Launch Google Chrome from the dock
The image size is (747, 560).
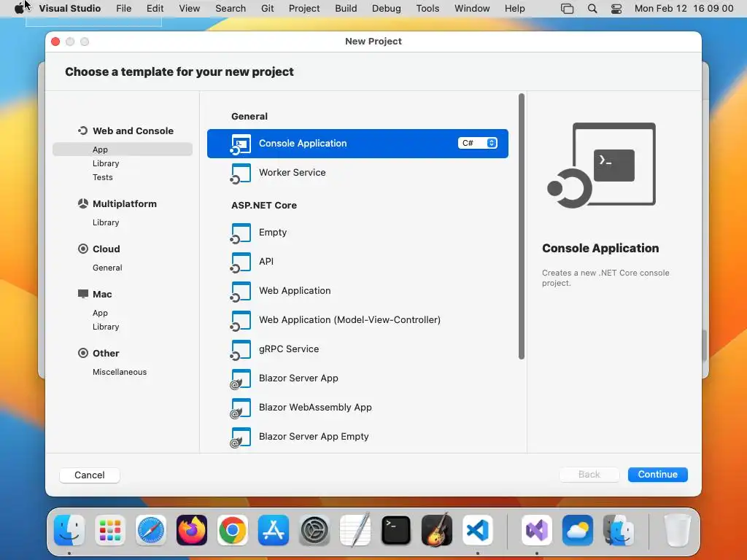click(x=233, y=530)
